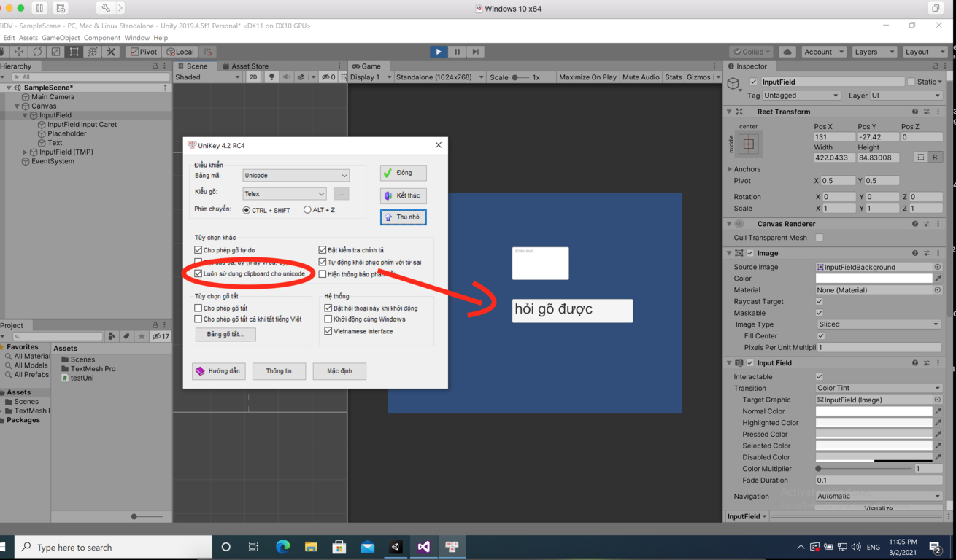This screenshot has width=956, height=560.
Task: Open 'Bảng gõ tắt...' button
Action: point(225,334)
